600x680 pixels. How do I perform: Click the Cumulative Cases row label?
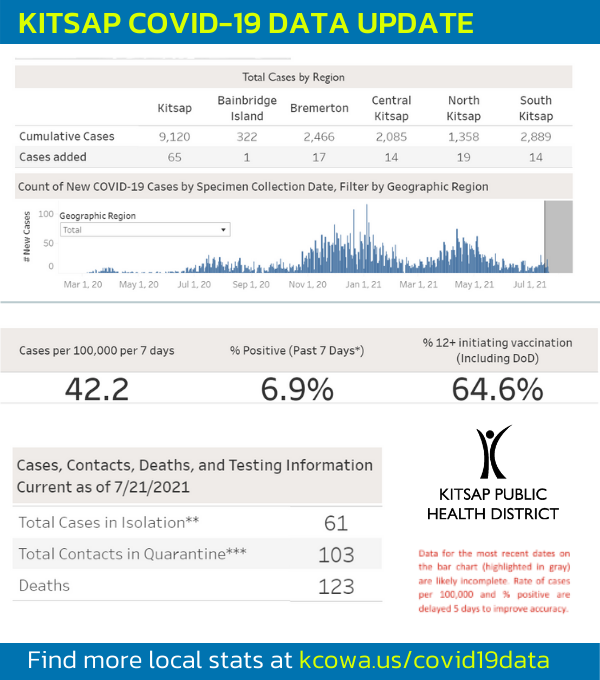pyautogui.click(x=67, y=136)
